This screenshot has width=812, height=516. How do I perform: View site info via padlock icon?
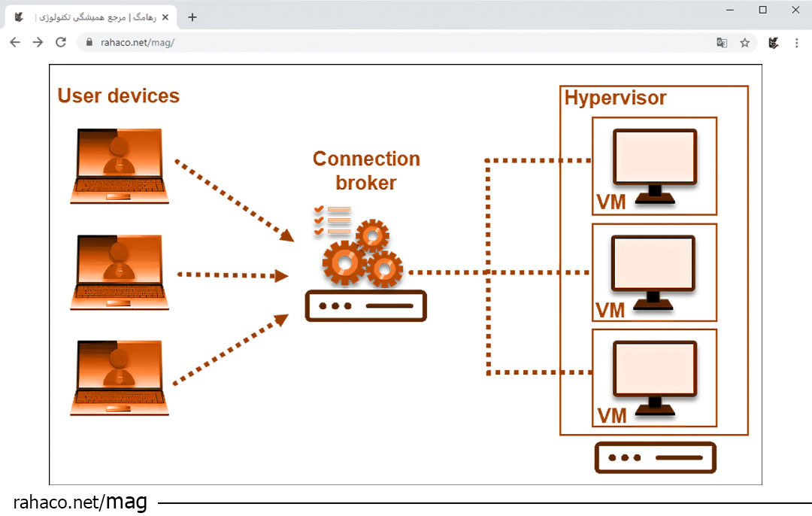(89, 43)
